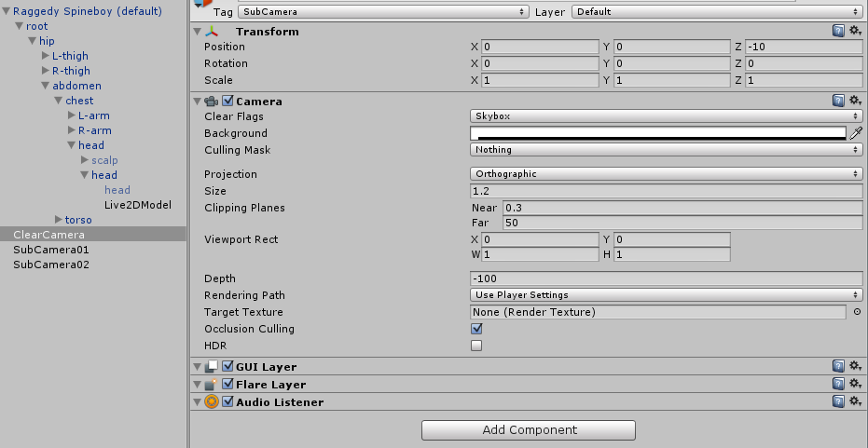Image resolution: width=868 pixels, height=448 pixels.
Task: Enable the HDR checkbox
Action: [476, 346]
